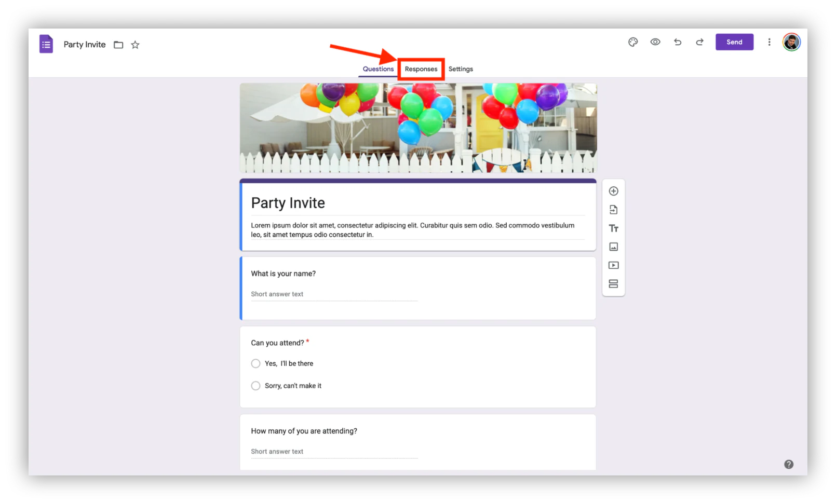Add a video to form
The image size is (836, 504).
(613, 265)
